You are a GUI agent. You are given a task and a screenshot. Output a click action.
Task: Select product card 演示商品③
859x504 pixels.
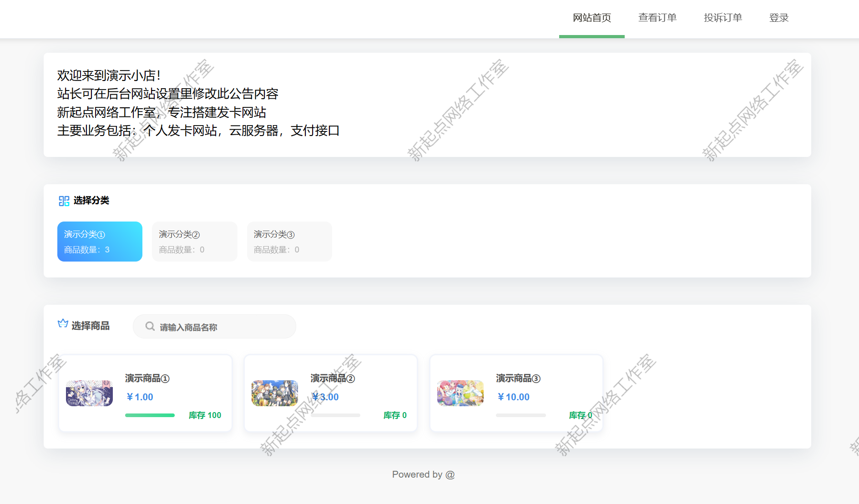[x=516, y=393]
